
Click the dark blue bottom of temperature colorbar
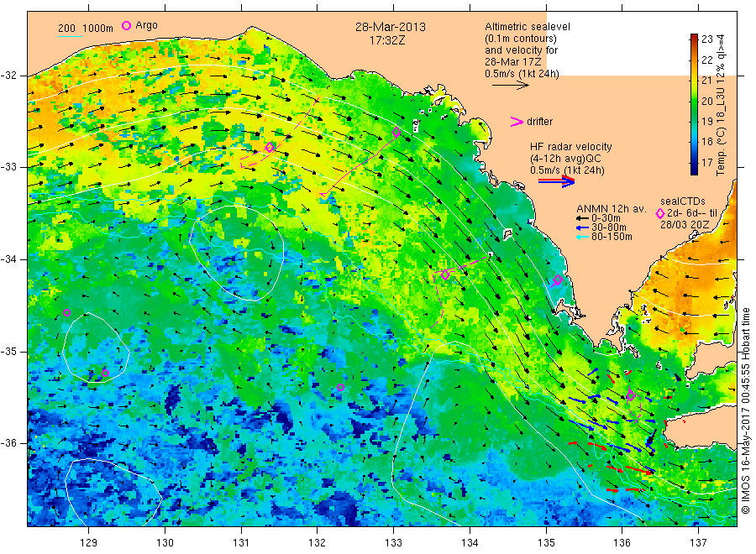click(x=695, y=170)
